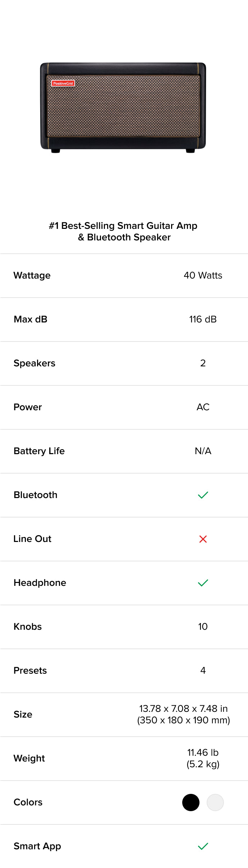The image size is (248, 868).
Task: Click the Colors row label
Action: tap(28, 802)
